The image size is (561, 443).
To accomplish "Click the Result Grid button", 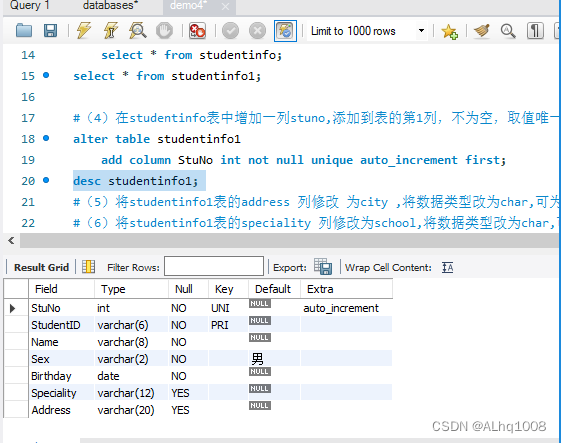I will coord(41,267).
